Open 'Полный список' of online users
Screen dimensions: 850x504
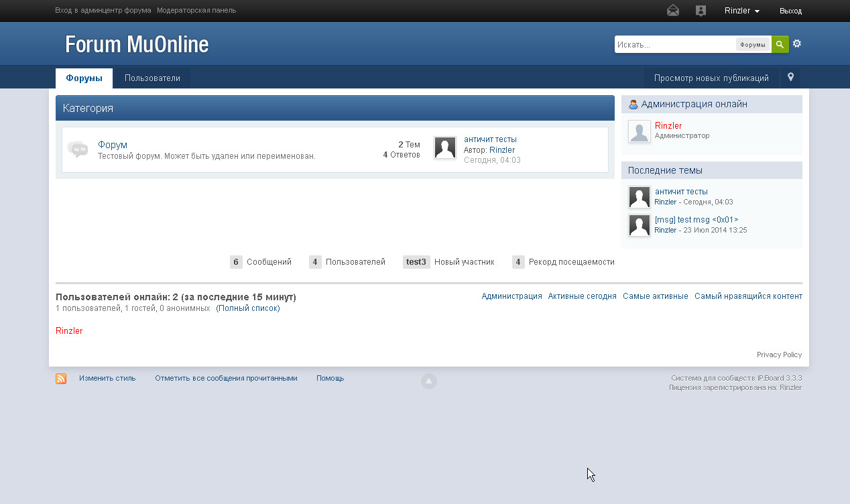pyautogui.click(x=248, y=308)
